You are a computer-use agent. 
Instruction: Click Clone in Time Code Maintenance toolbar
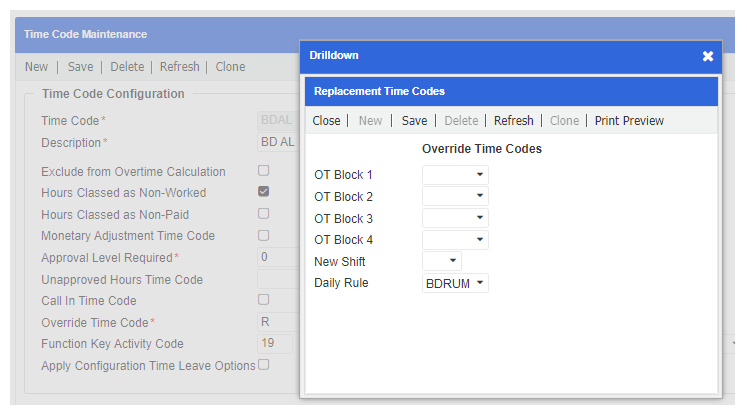230,67
